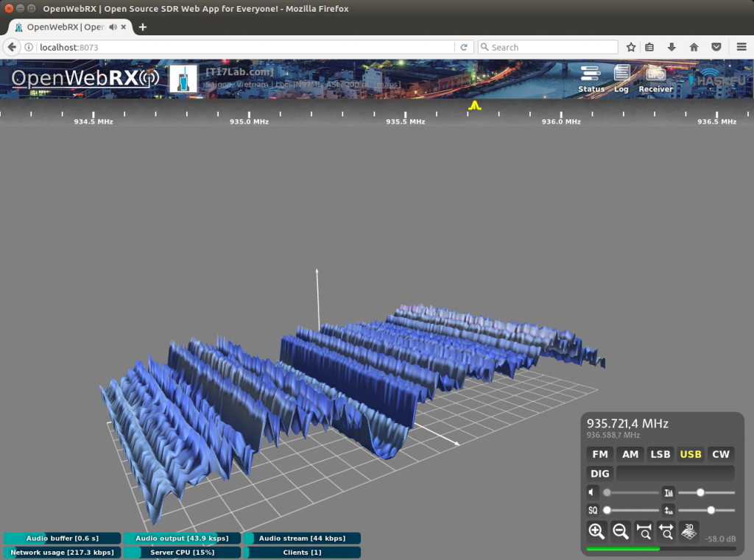Open a new browser tab
The image size is (754, 560).
pos(143,27)
